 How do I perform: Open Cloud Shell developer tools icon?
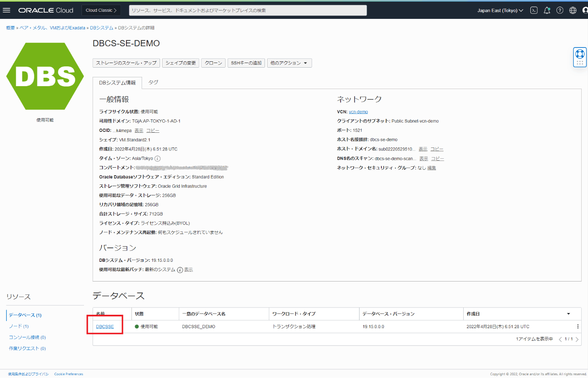[534, 11]
